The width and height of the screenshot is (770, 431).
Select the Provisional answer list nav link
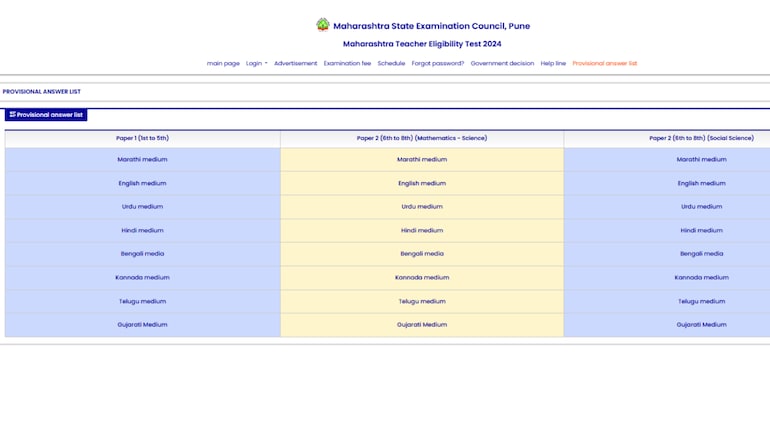coord(604,63)
